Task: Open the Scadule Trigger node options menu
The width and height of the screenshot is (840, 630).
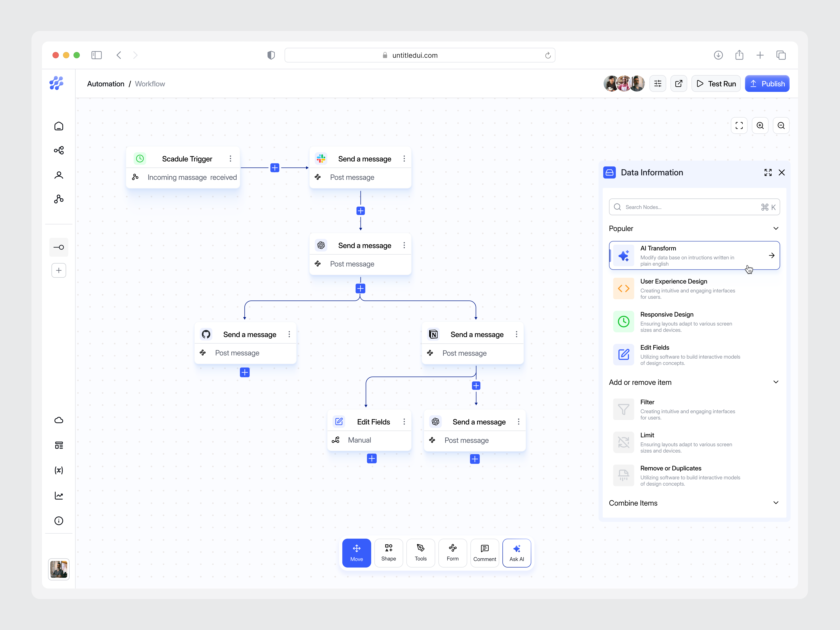Action: tap(230, 159)
